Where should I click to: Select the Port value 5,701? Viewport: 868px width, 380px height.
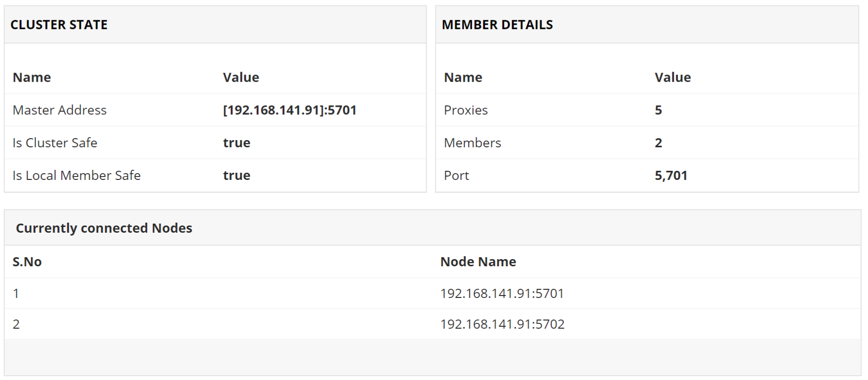pyautogui.click(x=671, y=176)
